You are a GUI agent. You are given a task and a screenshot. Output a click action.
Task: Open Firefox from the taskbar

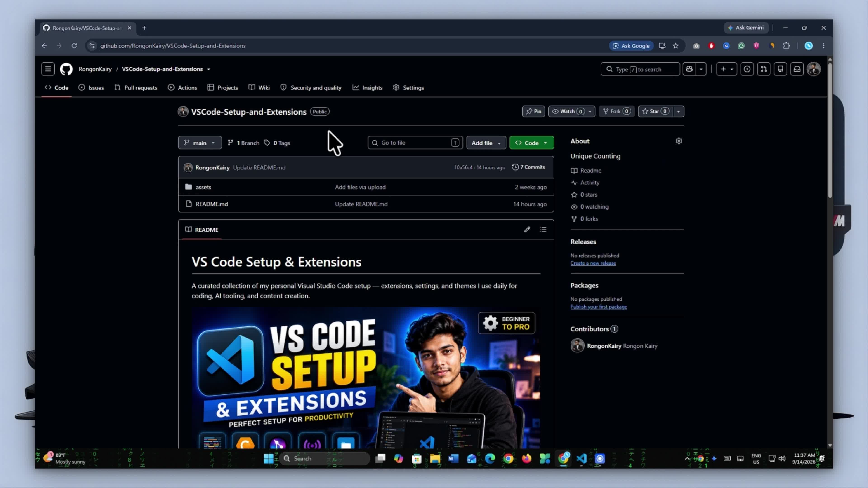pos(526,458)
